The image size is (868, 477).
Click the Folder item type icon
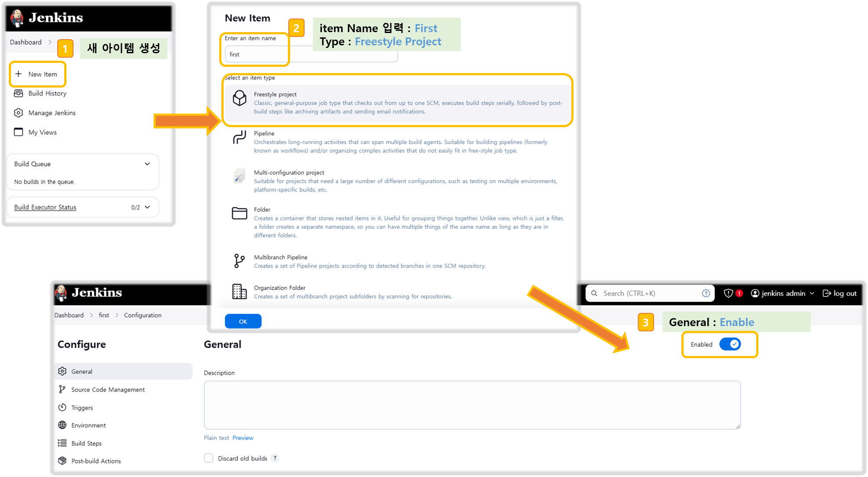239,213
